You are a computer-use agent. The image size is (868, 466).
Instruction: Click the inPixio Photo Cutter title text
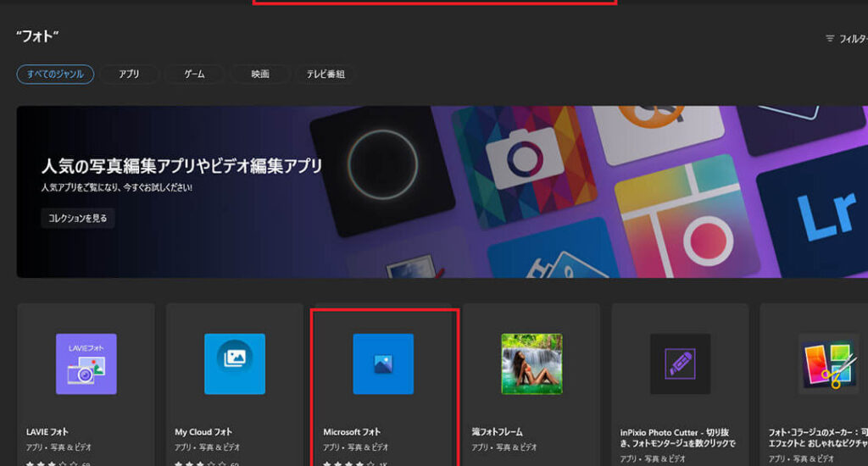pos(677,437)
